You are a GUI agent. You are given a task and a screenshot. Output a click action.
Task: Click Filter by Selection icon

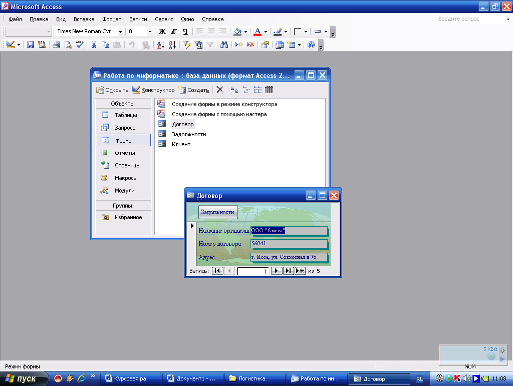coord(187,44)
